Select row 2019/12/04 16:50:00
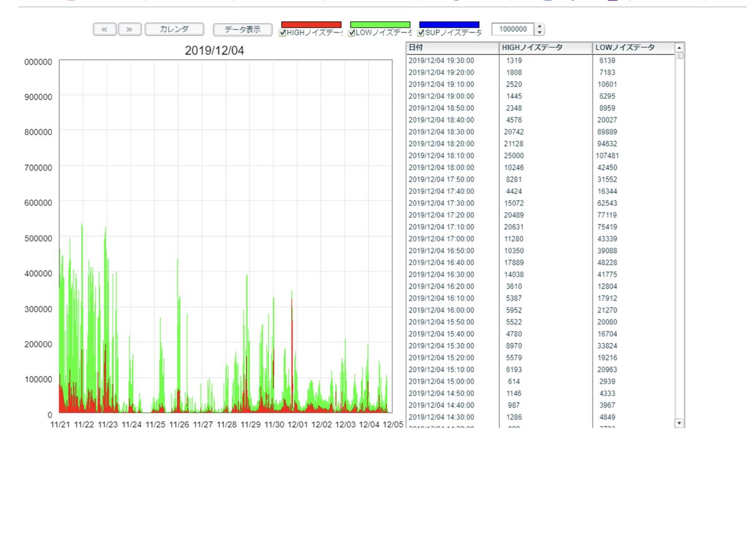This screenshot has width=747, height=560. click(540, 250)
